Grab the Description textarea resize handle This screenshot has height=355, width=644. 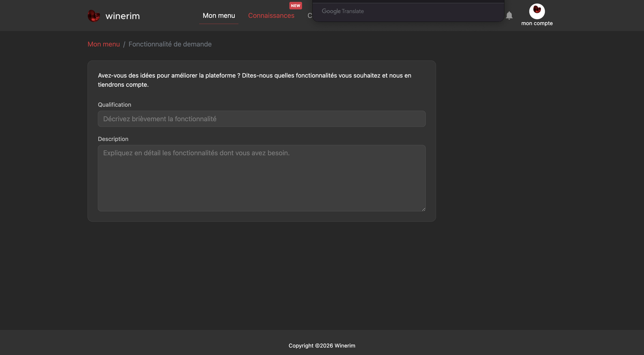(423, 209)
